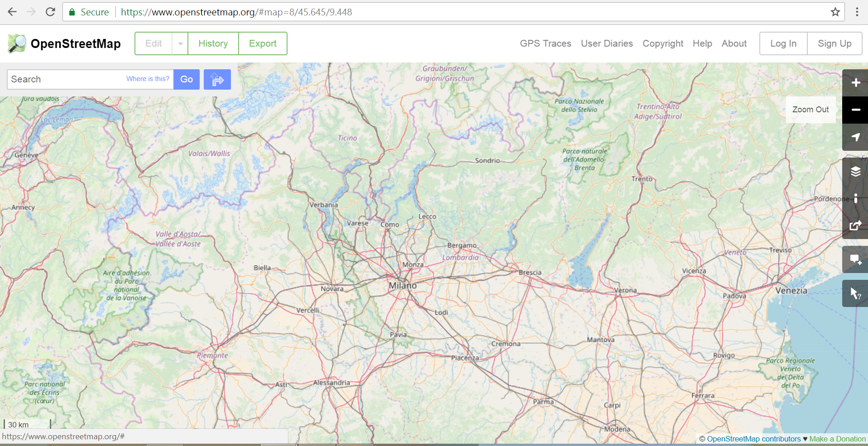Open User Diaries page
This screenshot has width=868, height=446.
point(607,44)
